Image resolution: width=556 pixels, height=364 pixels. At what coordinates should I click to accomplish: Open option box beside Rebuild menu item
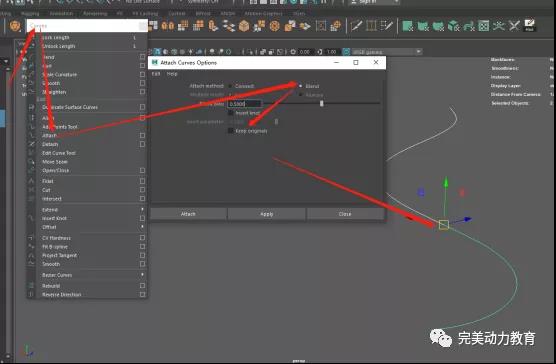pos(142,286)
